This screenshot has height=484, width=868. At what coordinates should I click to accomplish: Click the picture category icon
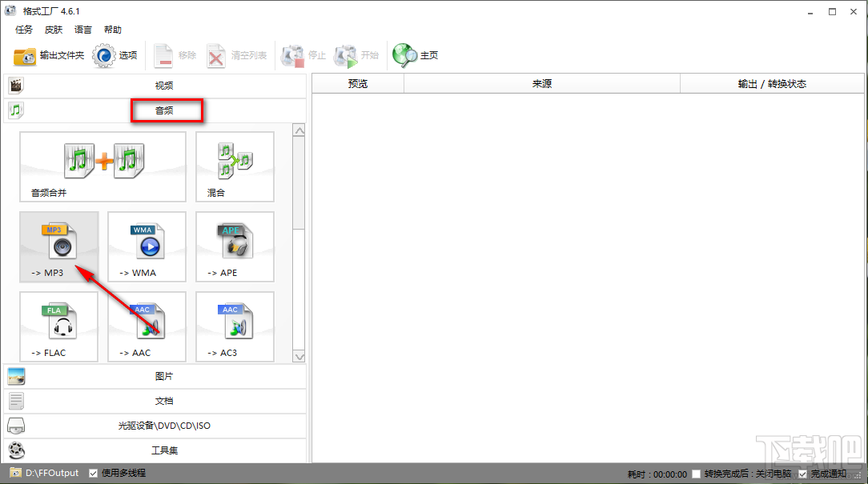pyautogui.click(x=16, y=376)
